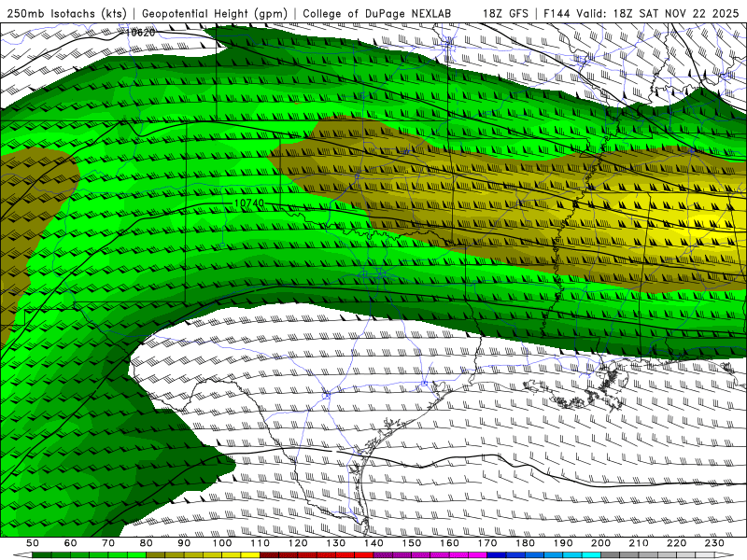
Task: Click the '230' colorbar value
Action: (x=714, y=543)
